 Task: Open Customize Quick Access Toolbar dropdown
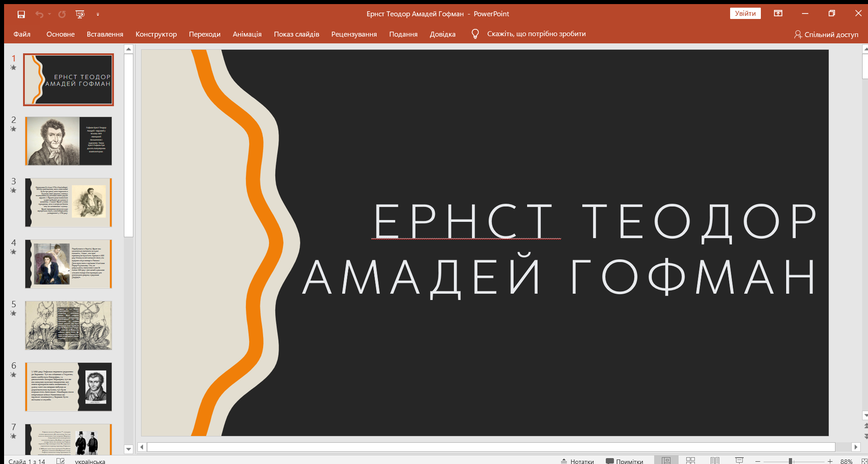point(98,14)
